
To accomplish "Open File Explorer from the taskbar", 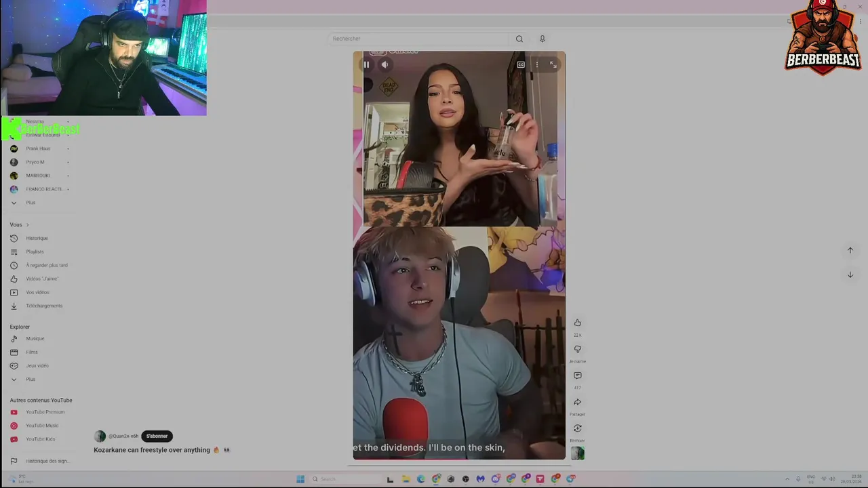I will [406, 479].
